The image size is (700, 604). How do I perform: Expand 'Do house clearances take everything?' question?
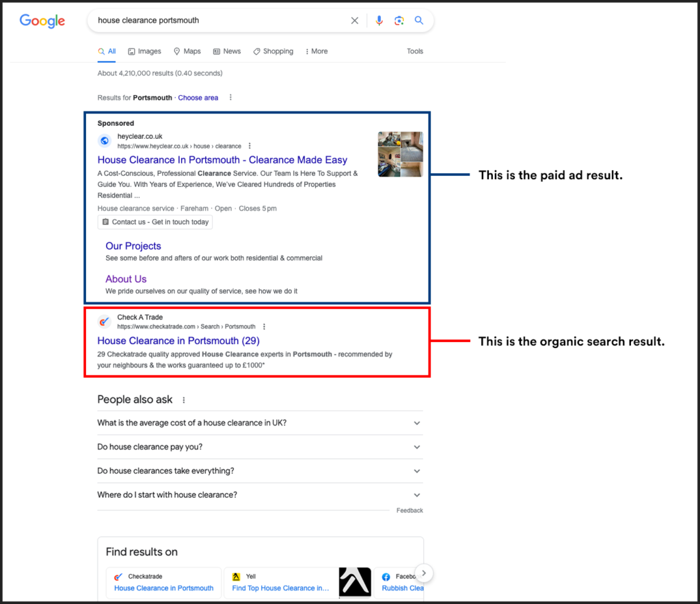pos(417,471)
